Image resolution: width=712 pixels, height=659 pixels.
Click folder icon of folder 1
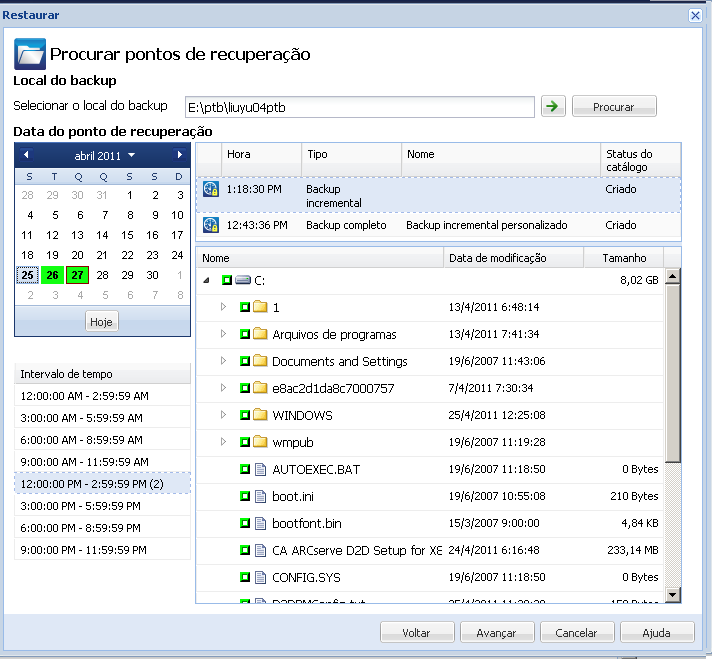tap(260, 307)
